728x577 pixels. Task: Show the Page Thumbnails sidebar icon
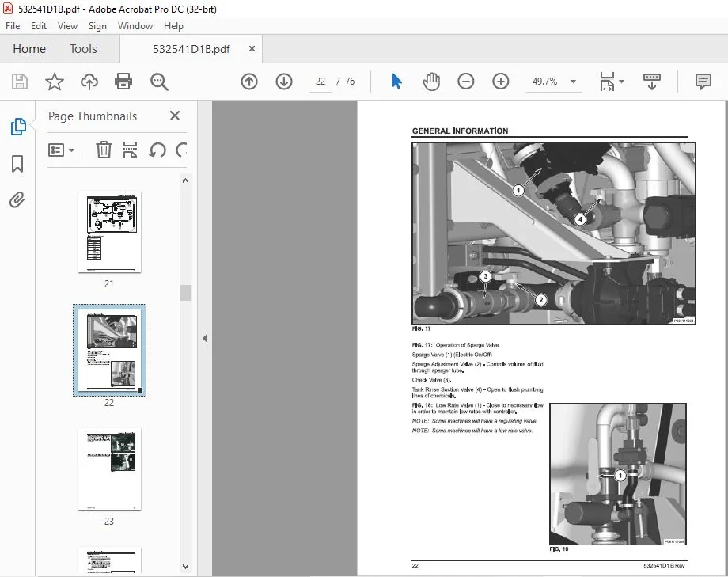pos(18,127)
